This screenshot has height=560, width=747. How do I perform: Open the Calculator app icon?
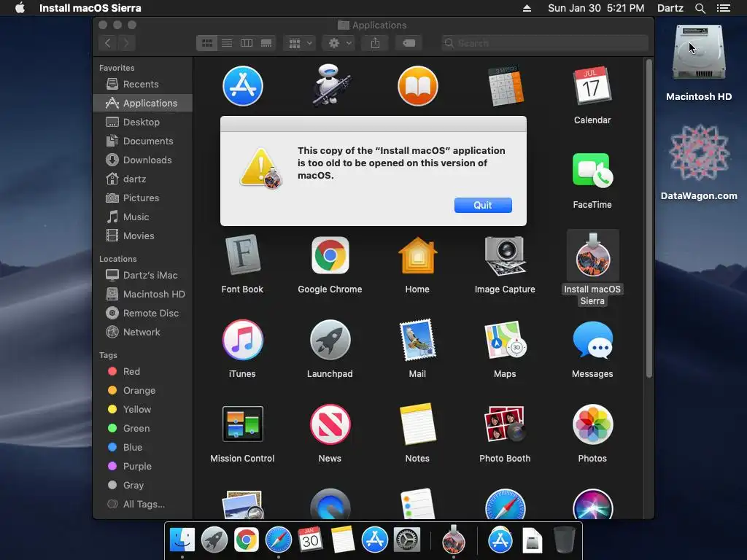(x=505, y=86)
